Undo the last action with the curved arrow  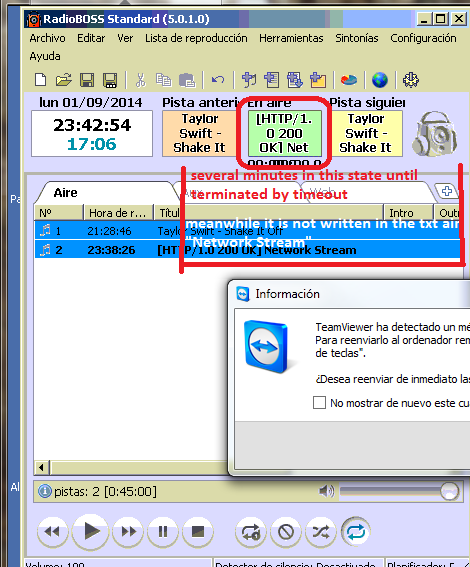tap(218, 79)
